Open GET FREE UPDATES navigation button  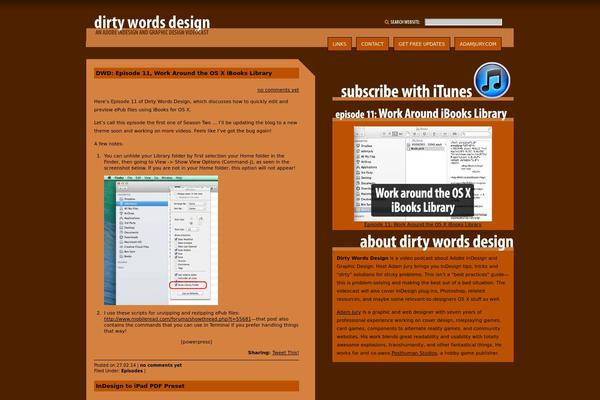(x=422, y=44)
